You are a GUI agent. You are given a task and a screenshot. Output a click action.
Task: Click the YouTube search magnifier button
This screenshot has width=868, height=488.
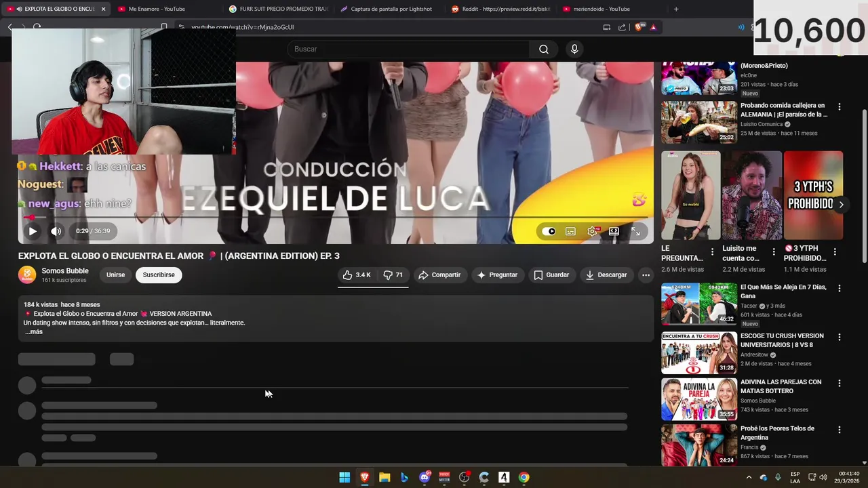tap(544, 49)
